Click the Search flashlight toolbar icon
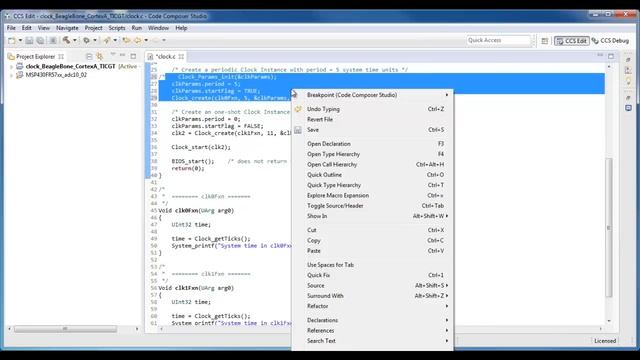This screenshot has width=640, height=360. [107, 40]
